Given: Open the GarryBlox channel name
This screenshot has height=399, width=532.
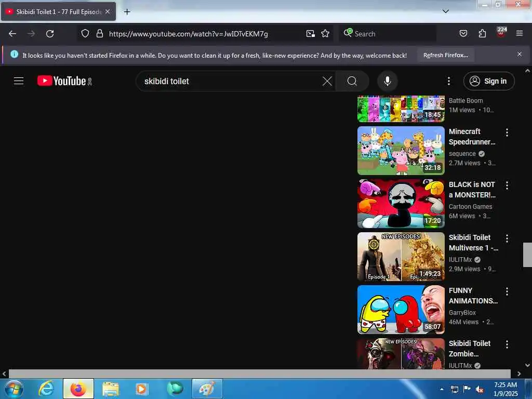Looking at the screenshot, I should [462, 312].
